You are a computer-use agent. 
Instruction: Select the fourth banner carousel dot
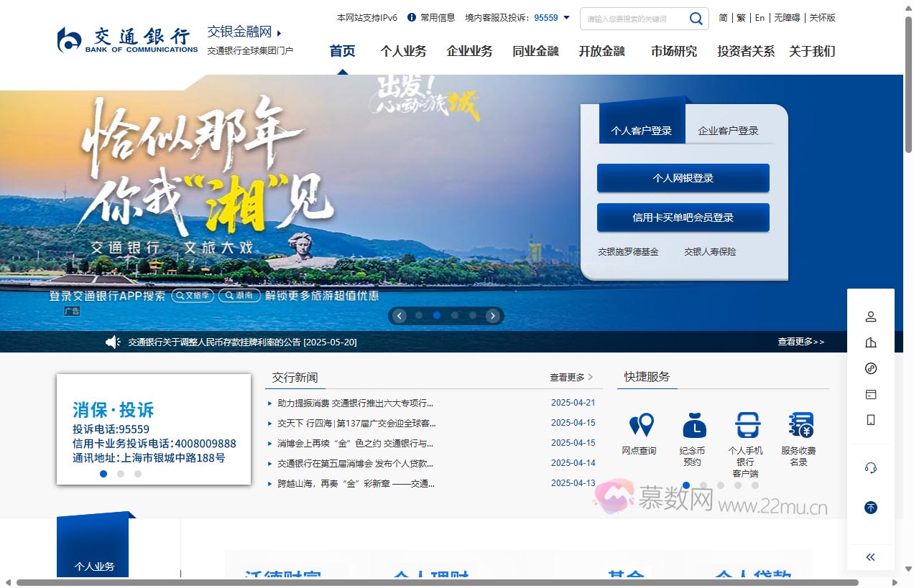pyautogui.click(x=472, y=315)
